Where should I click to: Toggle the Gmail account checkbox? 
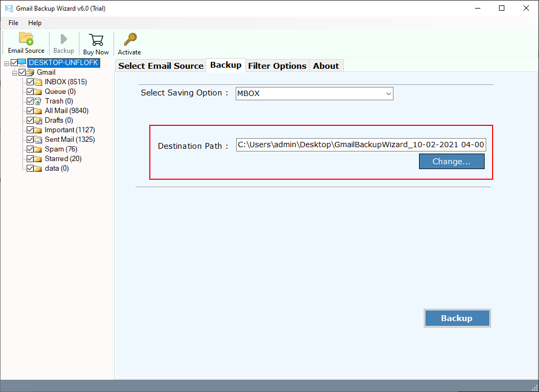point(22,72)
